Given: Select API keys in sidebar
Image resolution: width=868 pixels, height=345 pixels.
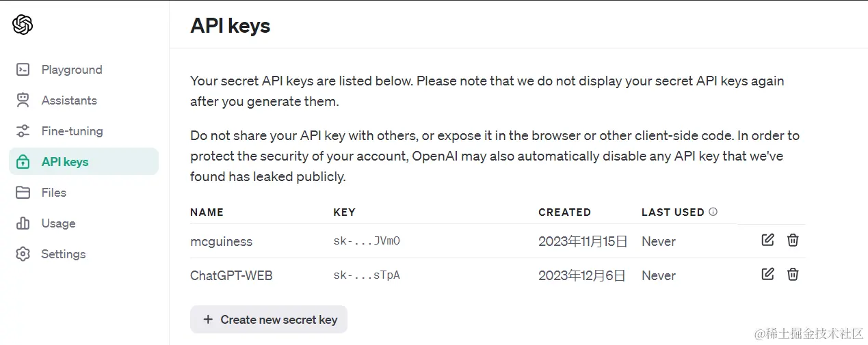Looking at the screenshot, I should pos(65,162).
